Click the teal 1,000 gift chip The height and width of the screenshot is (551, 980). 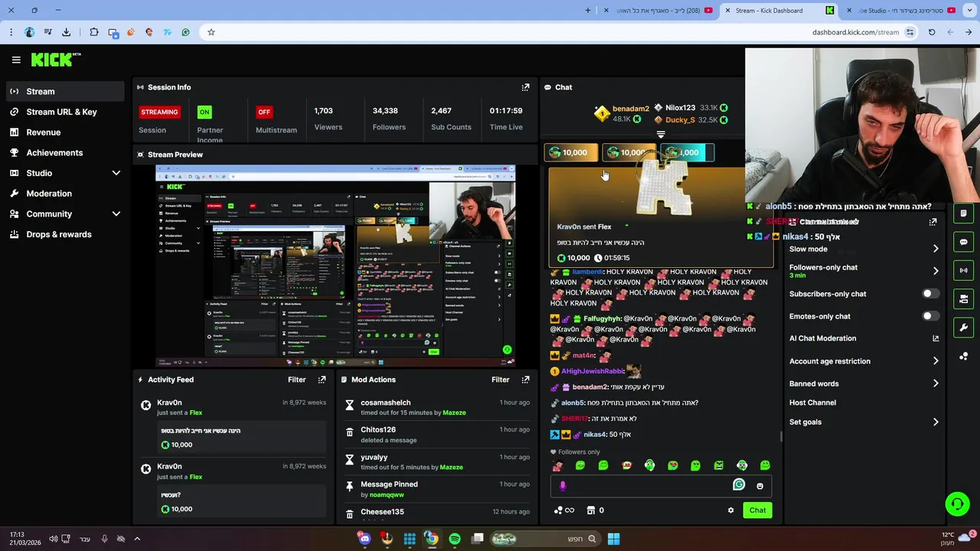point(687,152)
